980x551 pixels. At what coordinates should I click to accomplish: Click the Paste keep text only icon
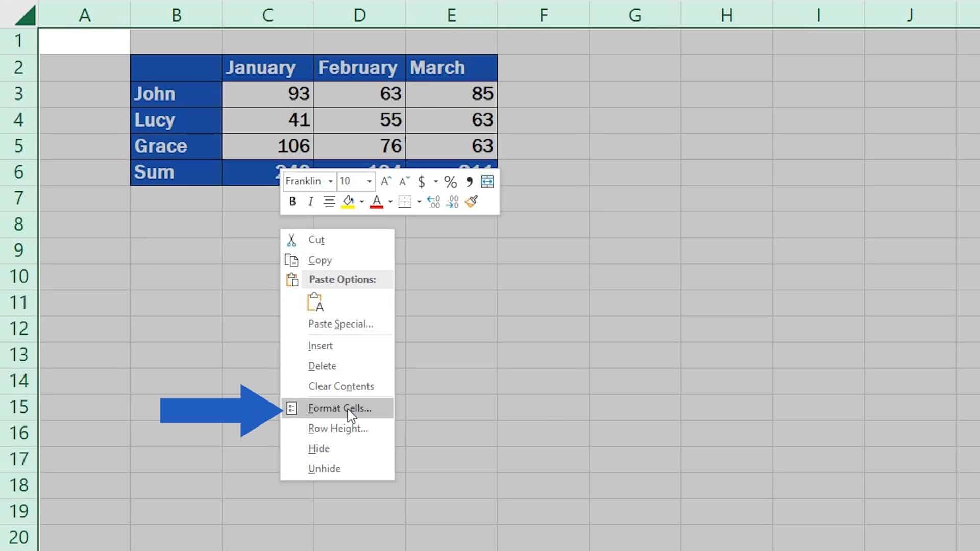click(x=315, y=302)
